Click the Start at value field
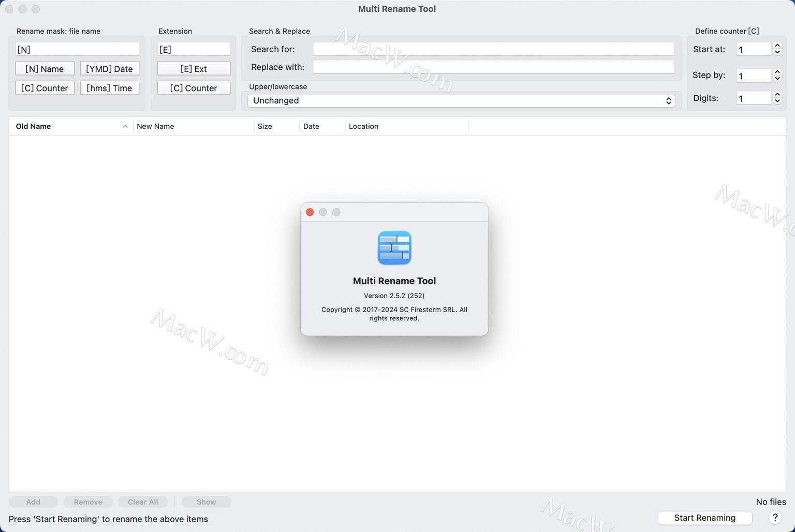The image size is (795, 532). click(x=754, y=49)
